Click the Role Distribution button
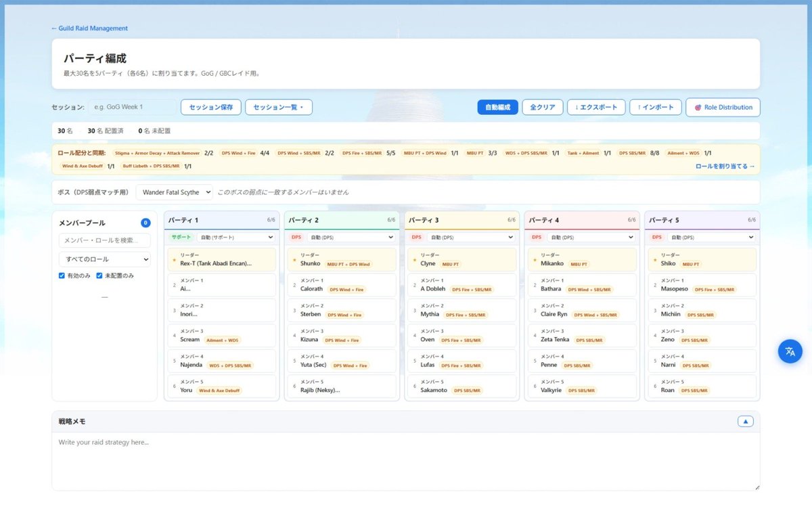This screenshot has height=532, width=812. (723, 107)
